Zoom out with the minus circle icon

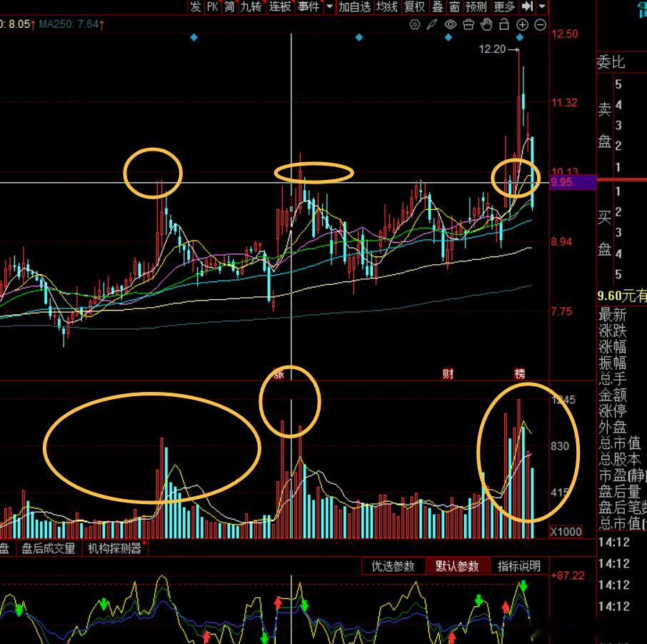pyautogui.click(x=540, y=25)
